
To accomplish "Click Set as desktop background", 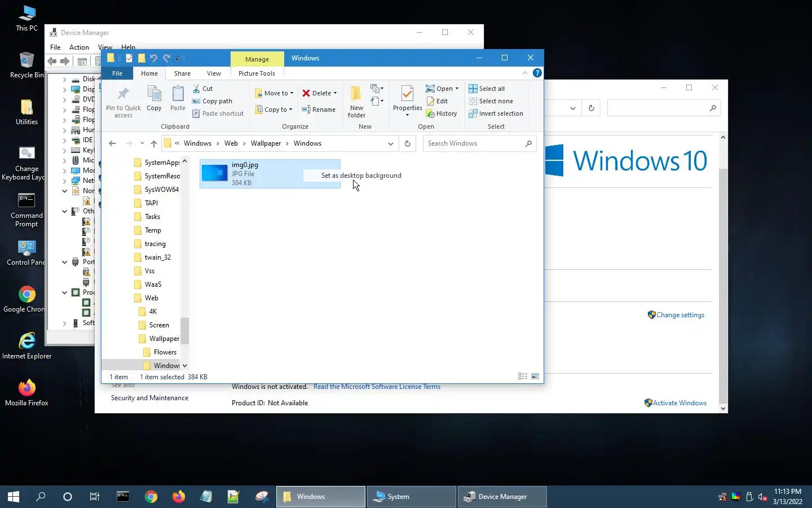I will (361, 176).
